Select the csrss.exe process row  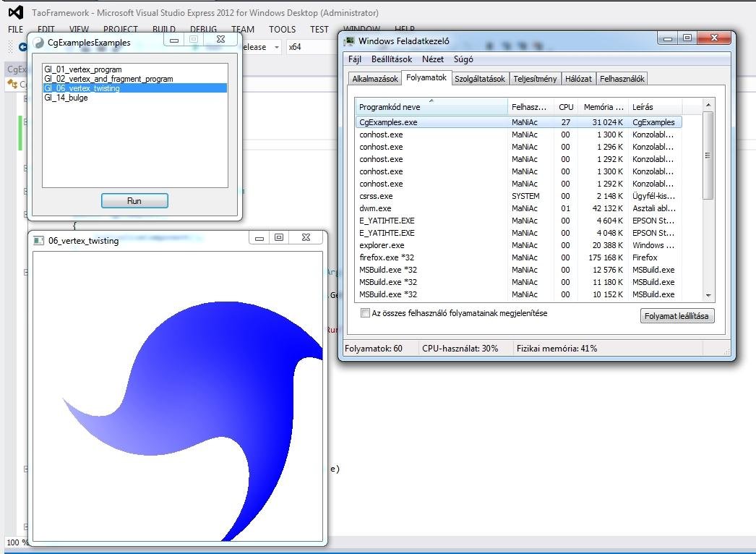(519, 196)
